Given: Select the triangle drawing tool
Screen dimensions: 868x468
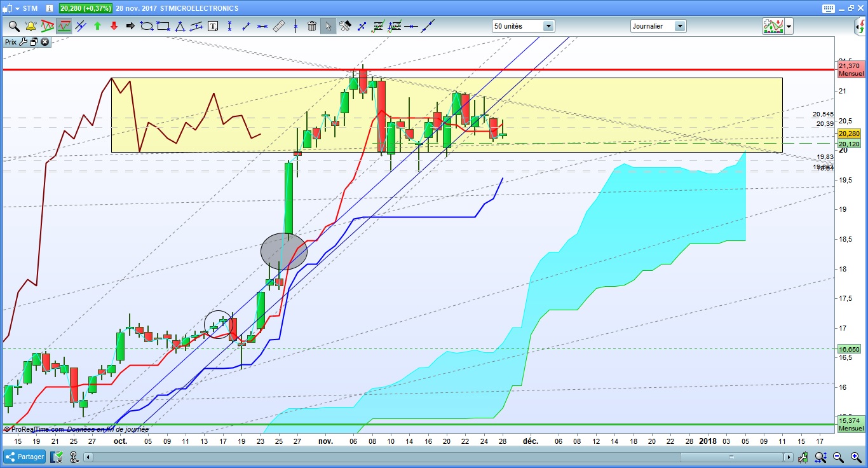Looking at the screenshot, I should tap(180, 26).
